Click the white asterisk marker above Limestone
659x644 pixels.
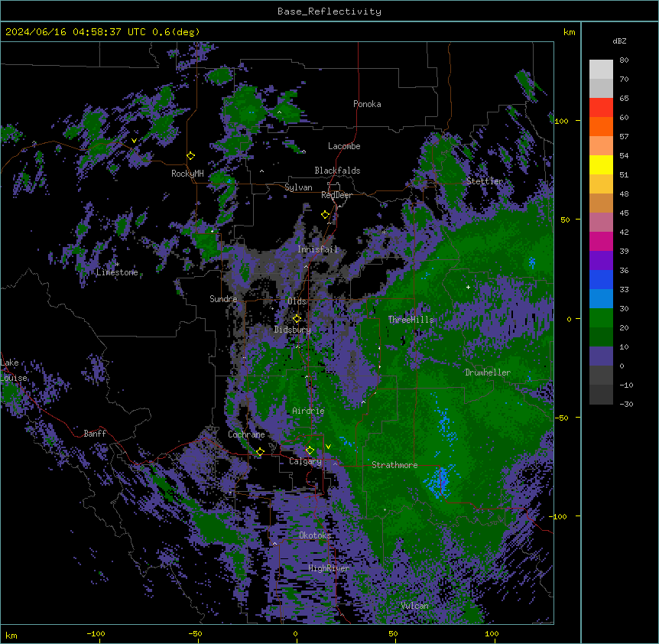117,265
